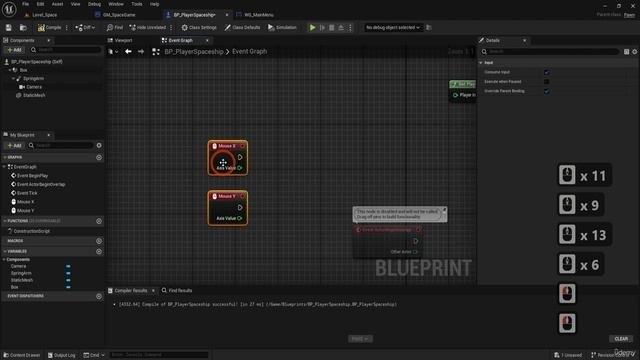The image size is (640, 360).
Task: Click the Components search field
Action: click(x=65, y=50)
